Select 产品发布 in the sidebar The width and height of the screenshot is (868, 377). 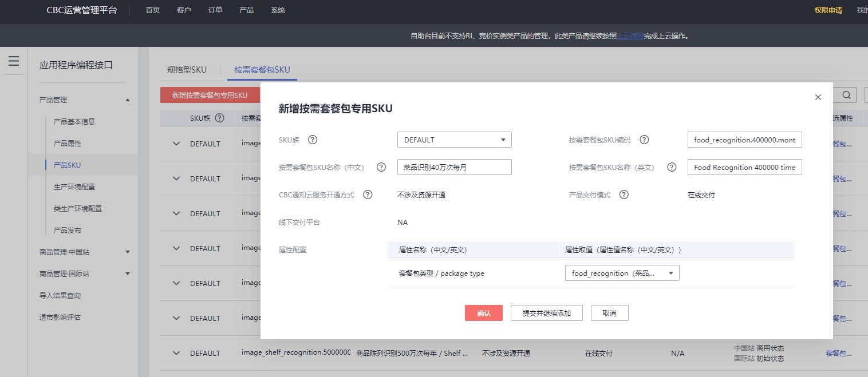click(x=67, y=230)
